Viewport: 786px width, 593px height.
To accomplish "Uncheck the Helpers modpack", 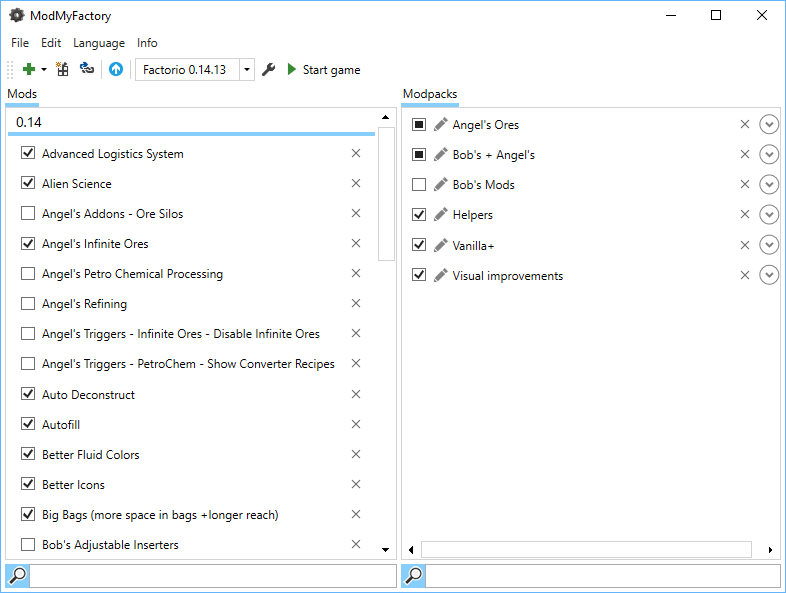I will click(419, 215).
